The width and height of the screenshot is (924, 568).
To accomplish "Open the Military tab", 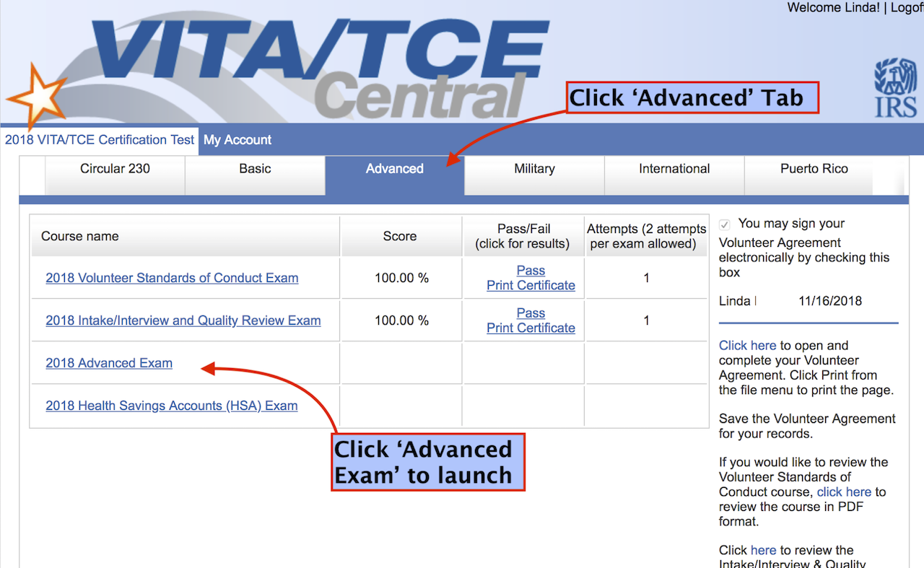I will 534,174.
